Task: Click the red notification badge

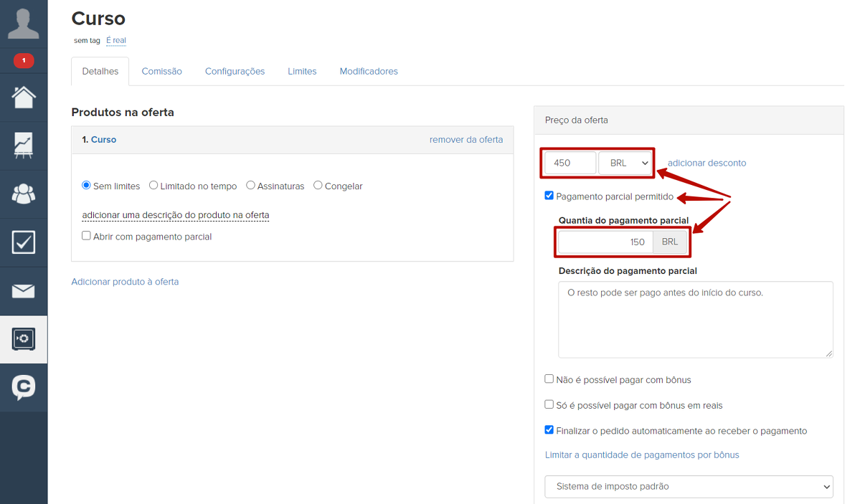Action: point(24,61)
